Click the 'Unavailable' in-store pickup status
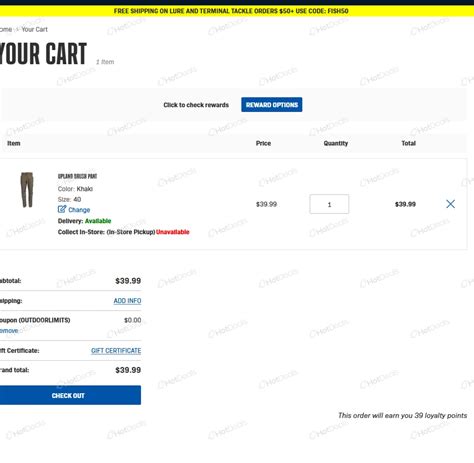 173,232
